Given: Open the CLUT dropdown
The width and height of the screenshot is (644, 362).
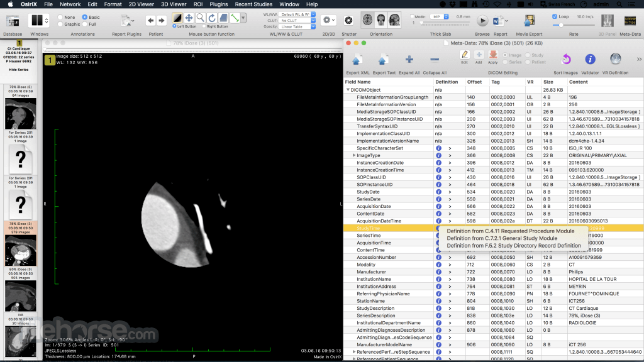Looking at the screenshot, I should point(297,21).
